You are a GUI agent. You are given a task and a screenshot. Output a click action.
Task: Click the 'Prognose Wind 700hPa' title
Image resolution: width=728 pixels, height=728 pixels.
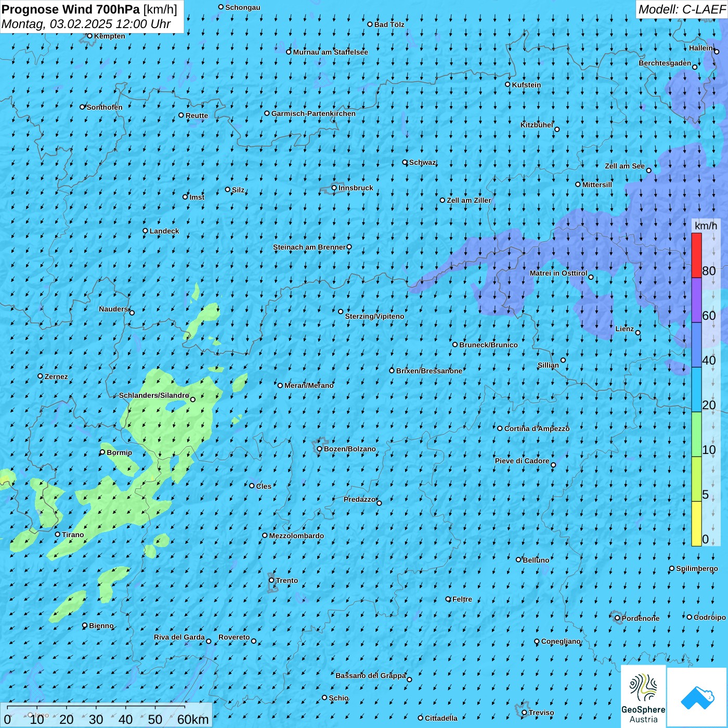(71, 9)
